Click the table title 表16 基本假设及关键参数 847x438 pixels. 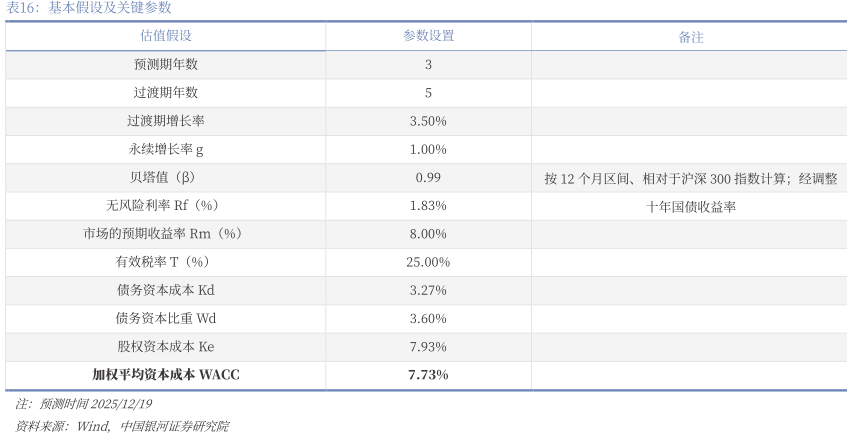88,8
